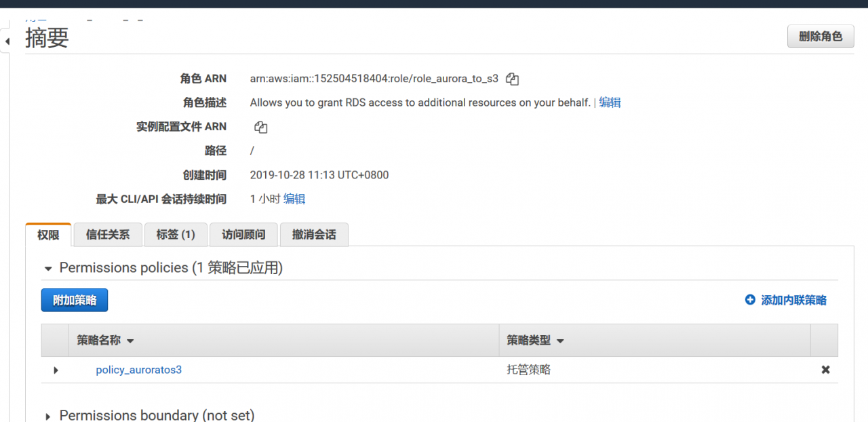Select the 权限 tab

pos(48,235)
